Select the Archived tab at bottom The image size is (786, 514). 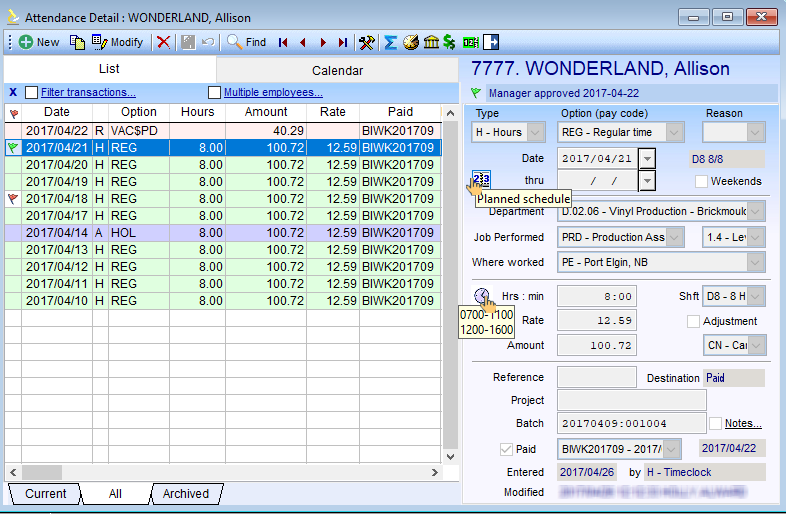pos(186,494)
